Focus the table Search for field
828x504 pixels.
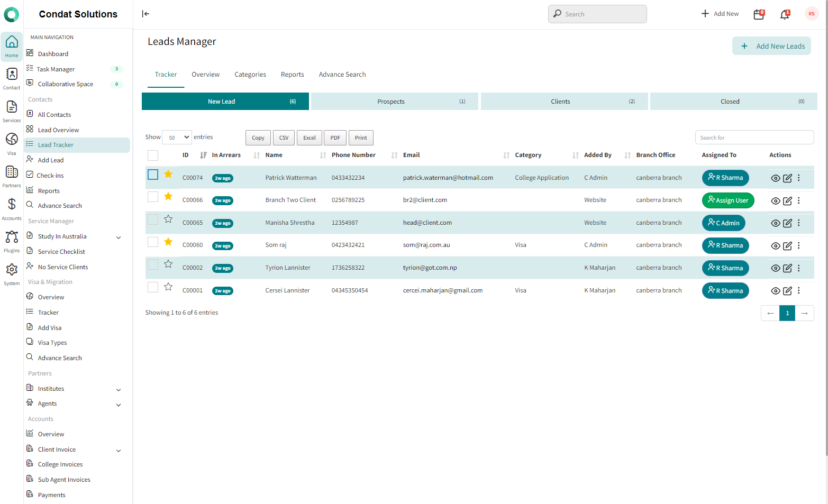(x=754, y=138)
